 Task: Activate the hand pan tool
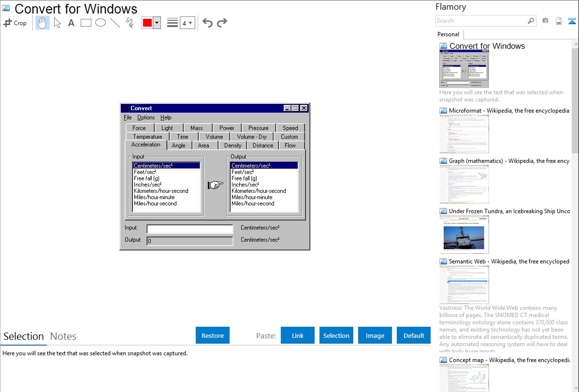43,23
